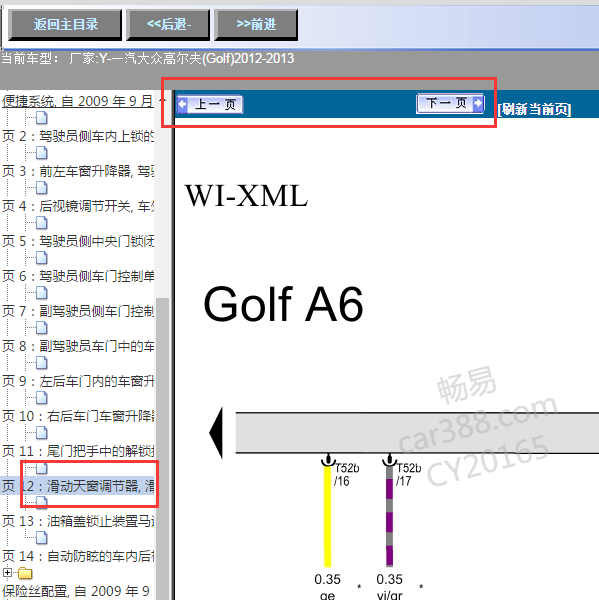Screen dimensions: 599x600
Task: Open 保险丝配置 自 2009 年 9 tree heading
Action: (76, 591)
